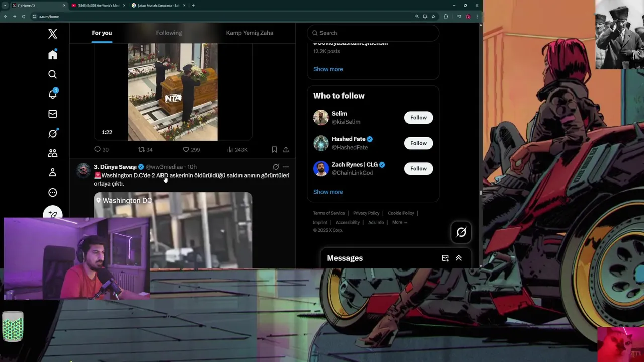
Task: Open the Home icon in sidebar
Action: [53, 55]
